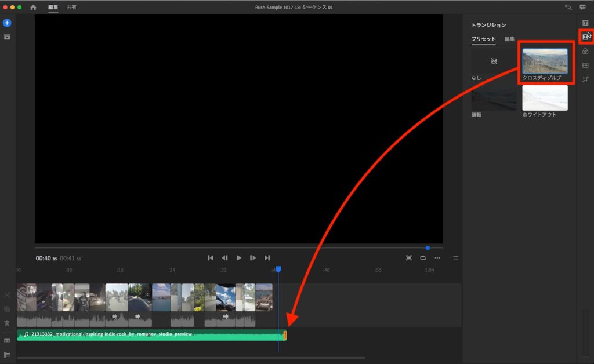Viewport: 594px width, 364px height.
Task: Select the クロスディゾルブ transition preset
Action: (545, 61)
